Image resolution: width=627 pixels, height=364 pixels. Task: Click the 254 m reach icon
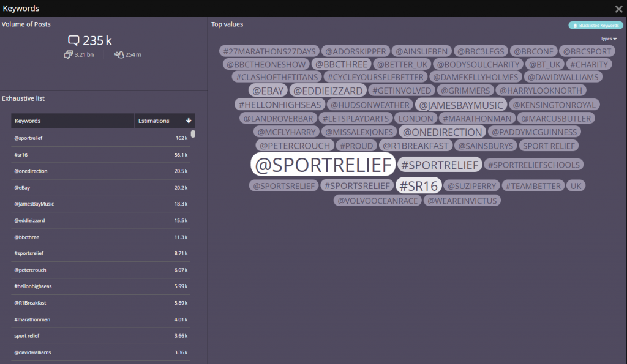[119, 54]
